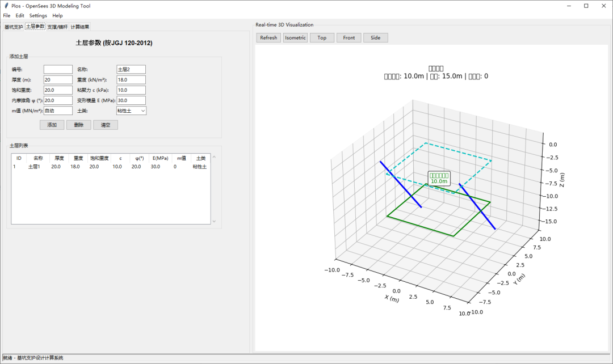
Task: Click the 名称 column header in soil list
Action: (38, 158)
